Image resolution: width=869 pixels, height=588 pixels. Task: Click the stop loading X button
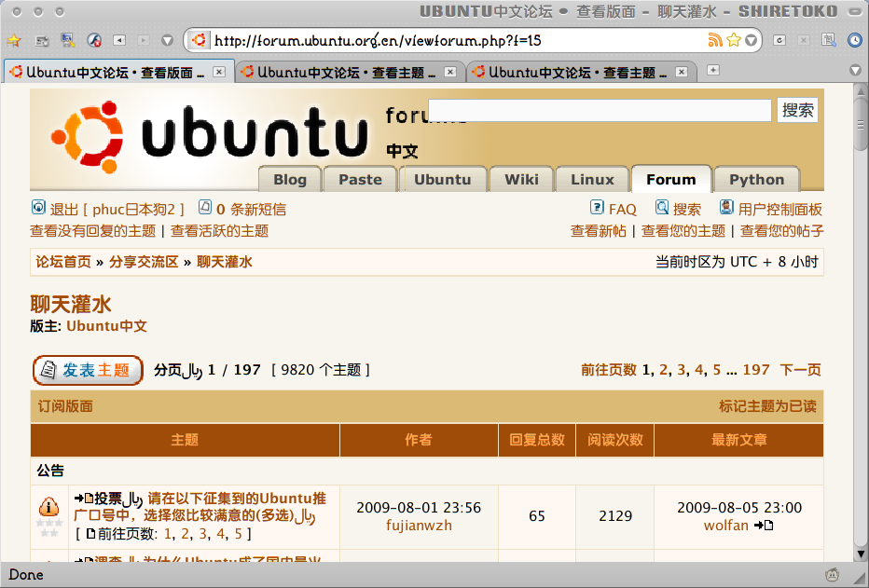click(x=804, y=40)
